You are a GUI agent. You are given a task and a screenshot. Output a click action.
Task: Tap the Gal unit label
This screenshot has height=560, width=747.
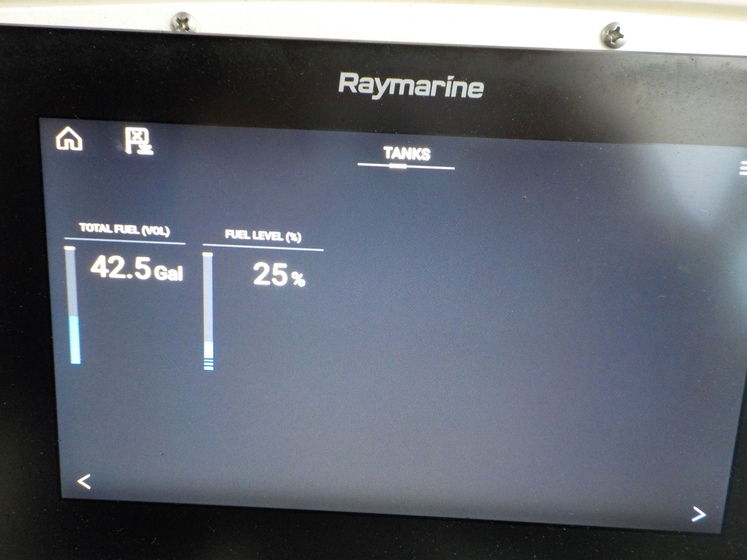pos(168,274)
